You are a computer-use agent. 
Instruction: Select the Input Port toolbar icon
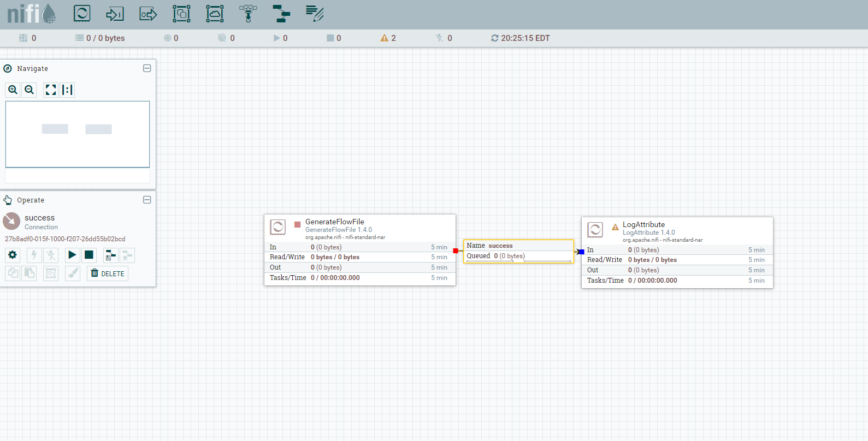[x=115, y=14]
